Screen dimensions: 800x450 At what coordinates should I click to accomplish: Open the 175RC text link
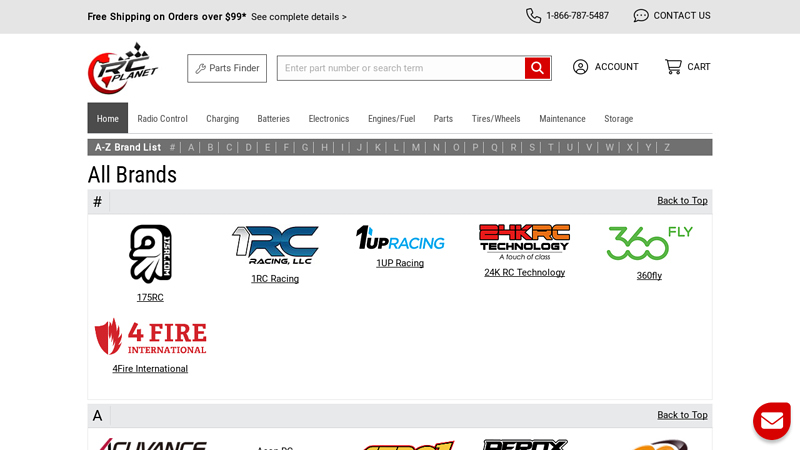tap(150, 297)
